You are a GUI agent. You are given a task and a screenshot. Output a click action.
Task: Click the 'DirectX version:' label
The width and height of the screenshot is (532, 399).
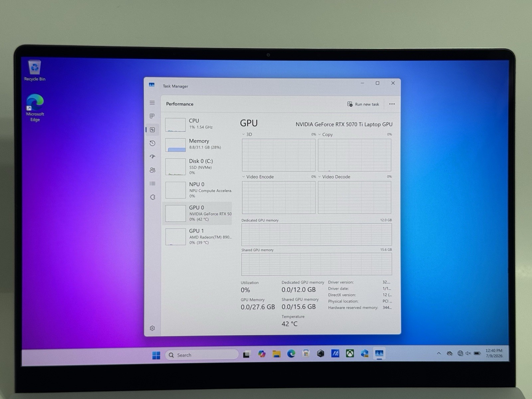click(x=342, y=295)
